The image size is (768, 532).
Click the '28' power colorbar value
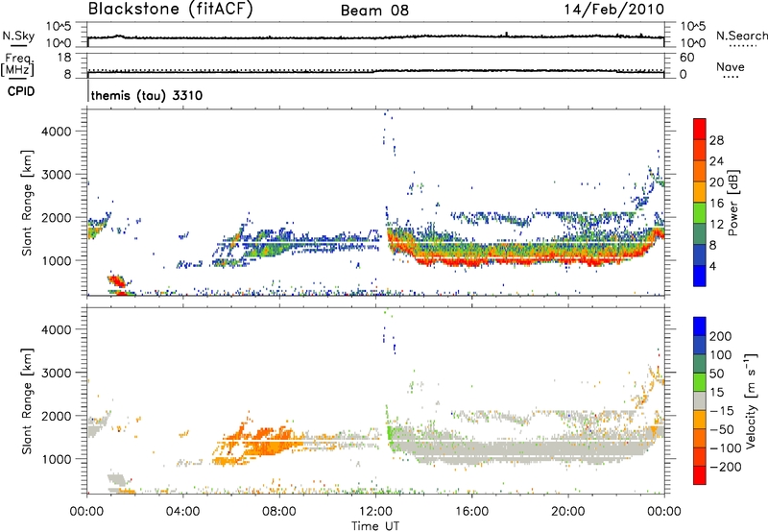tap(716, 140)
